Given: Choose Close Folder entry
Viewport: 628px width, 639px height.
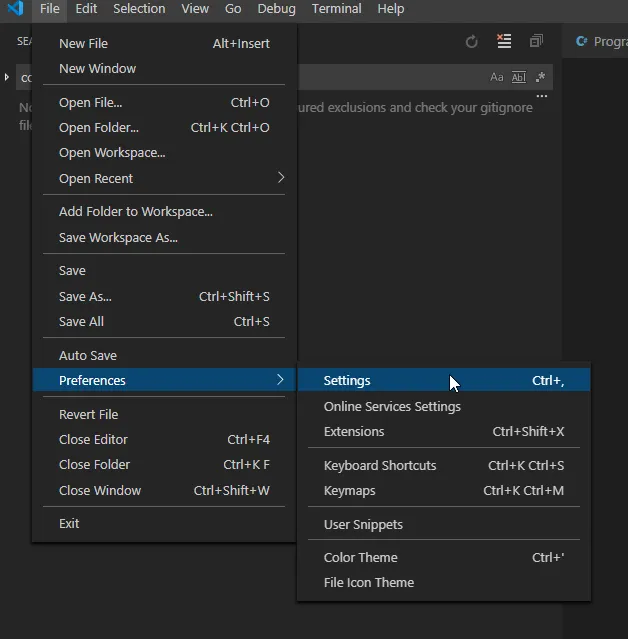Looking at the screenshot, I should 164,465.
